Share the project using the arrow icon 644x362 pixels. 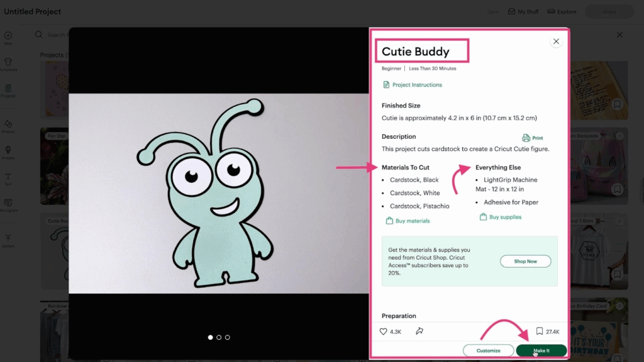click(x=419, y=331)
